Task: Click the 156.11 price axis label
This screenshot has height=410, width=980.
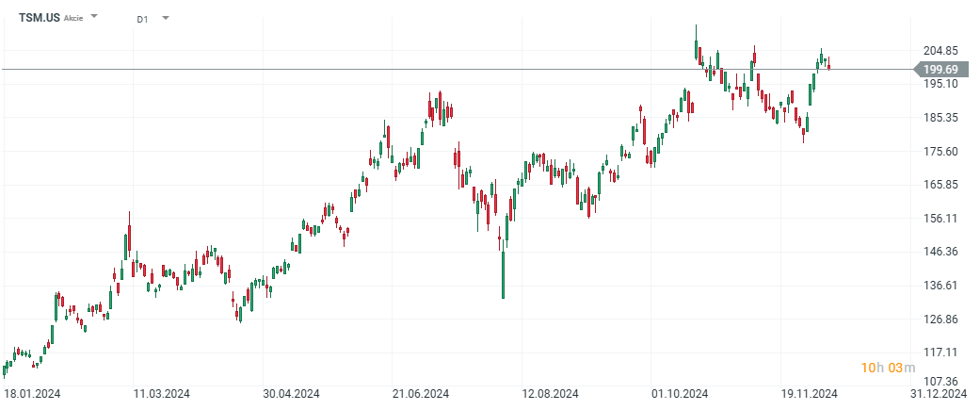Action: [940, 218]
